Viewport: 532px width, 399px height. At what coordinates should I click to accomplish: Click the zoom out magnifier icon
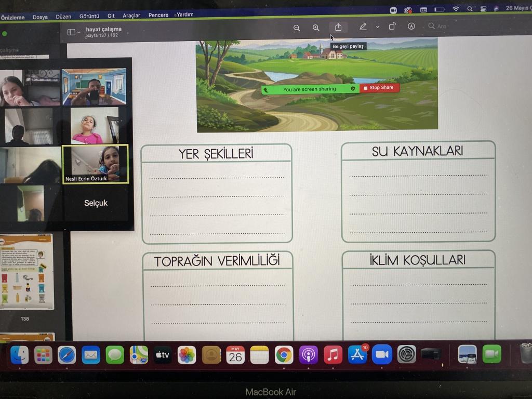point(297,28)
